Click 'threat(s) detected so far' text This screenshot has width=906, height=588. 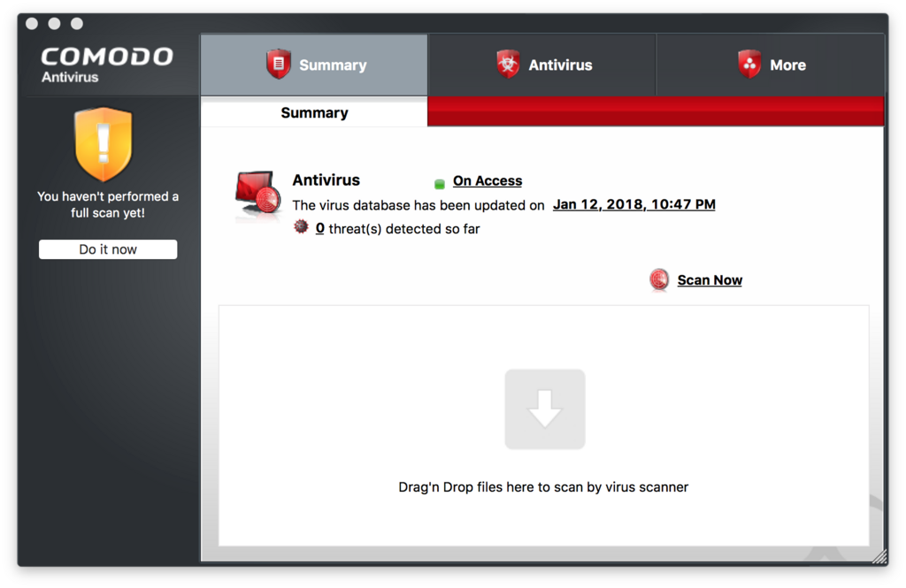pyautogui.click(x=404, y=229)
